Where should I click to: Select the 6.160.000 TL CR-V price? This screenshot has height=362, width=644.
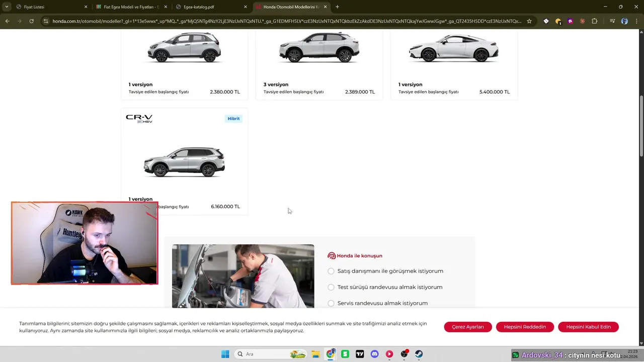(x=225, y=207)
